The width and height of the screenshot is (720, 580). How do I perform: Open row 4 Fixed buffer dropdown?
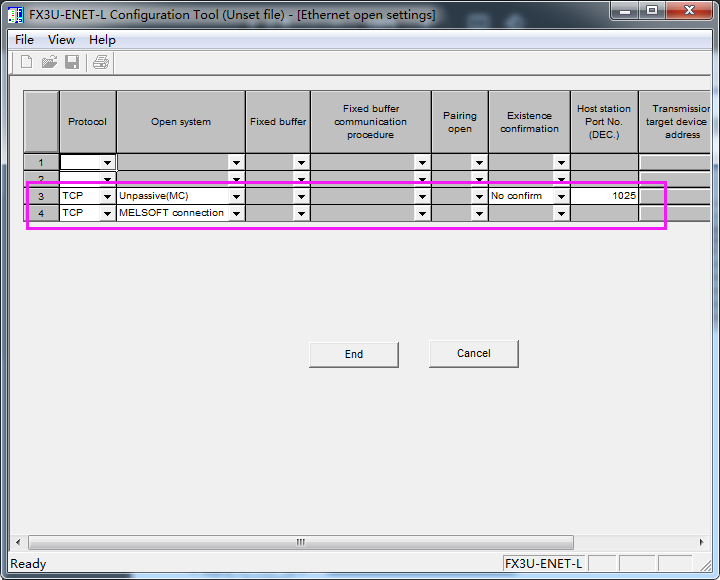[x=301, y=213]
